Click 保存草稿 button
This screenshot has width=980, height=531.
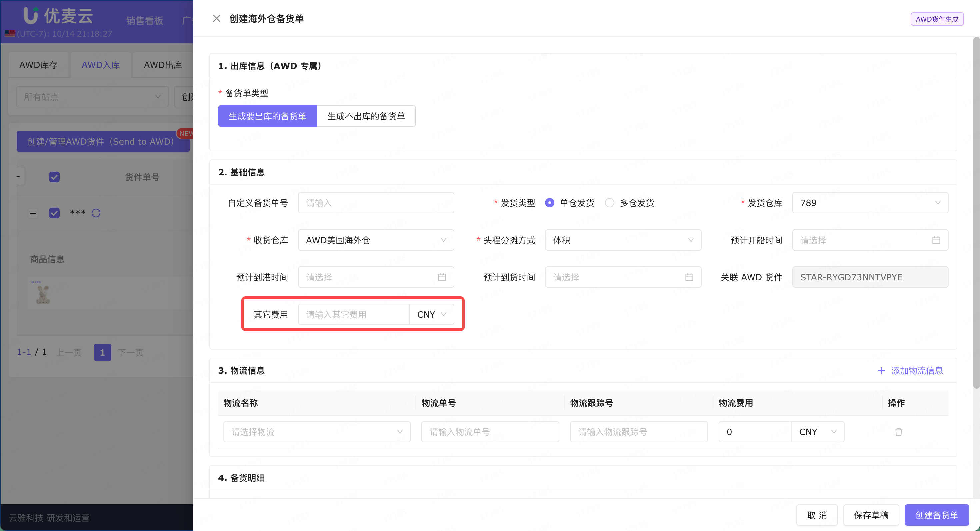871,515
